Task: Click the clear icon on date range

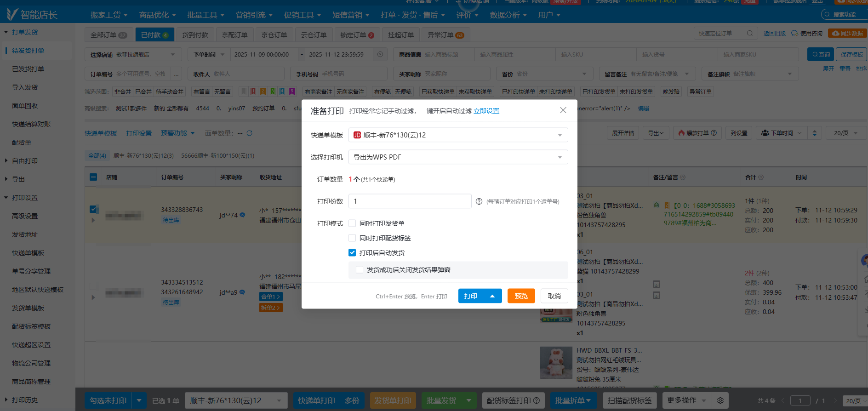Action: (380, 55)
